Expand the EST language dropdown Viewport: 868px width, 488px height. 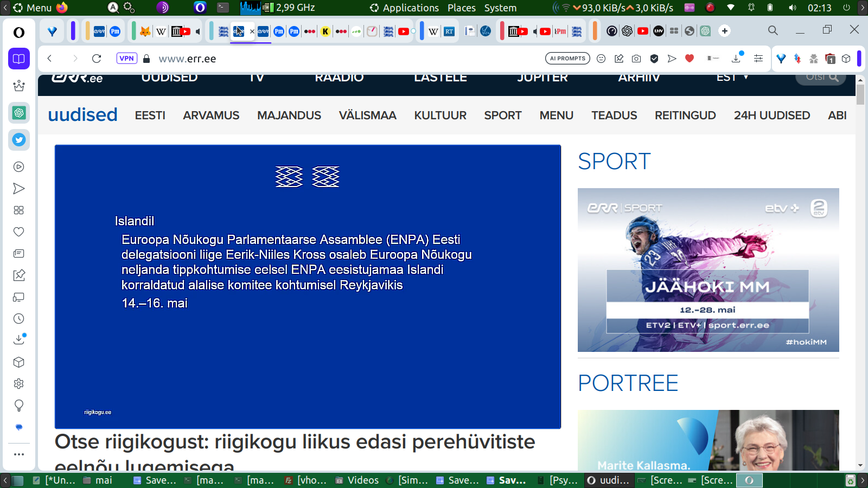732,78
